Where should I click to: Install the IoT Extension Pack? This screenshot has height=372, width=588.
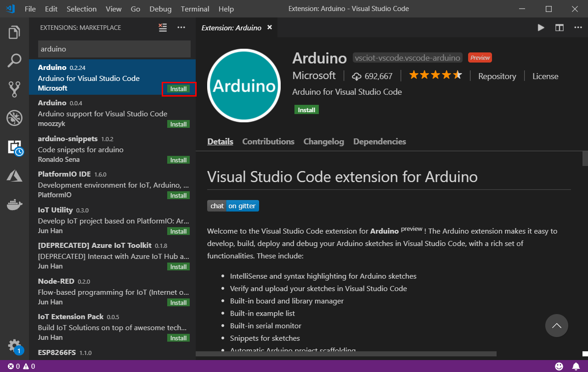click(178, 338)
